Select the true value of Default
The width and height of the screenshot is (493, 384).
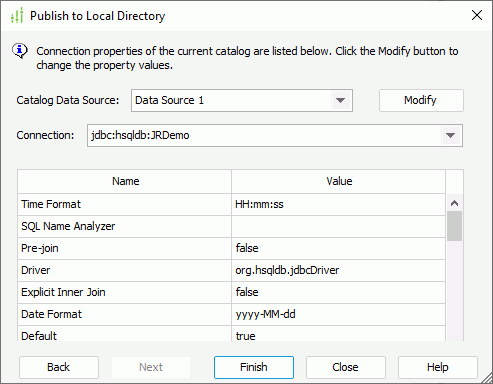[339, 334]
